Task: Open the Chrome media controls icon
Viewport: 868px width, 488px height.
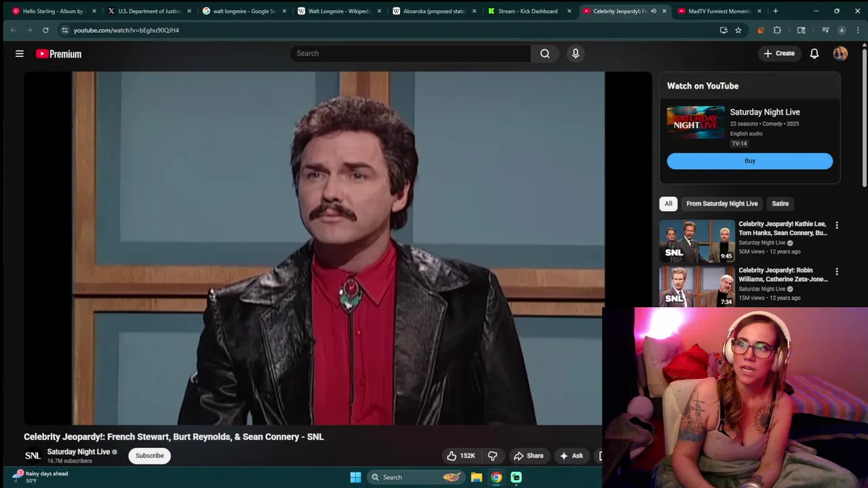Action: pyautogui.click(x=825, y=30)
